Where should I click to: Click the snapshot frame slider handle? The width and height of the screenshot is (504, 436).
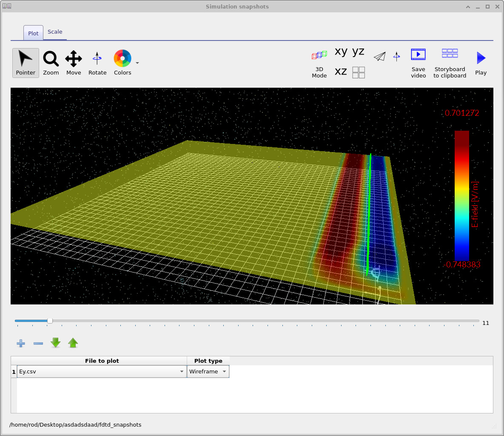click(x=50, y=321)
